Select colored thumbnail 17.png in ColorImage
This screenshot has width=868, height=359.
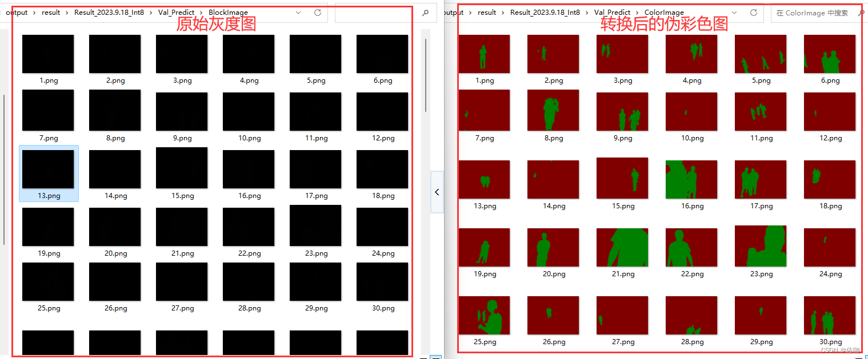[761, 179]
